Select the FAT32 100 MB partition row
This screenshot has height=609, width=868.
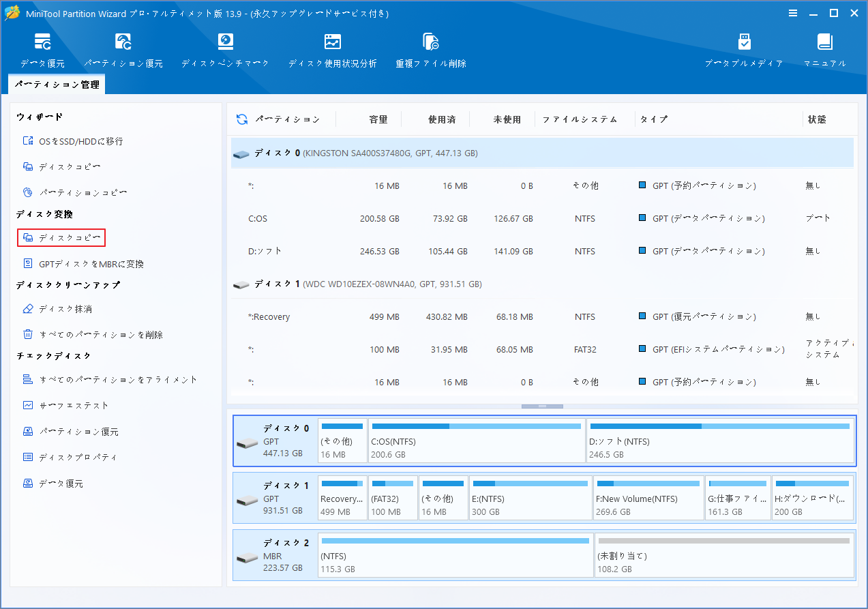542,350
